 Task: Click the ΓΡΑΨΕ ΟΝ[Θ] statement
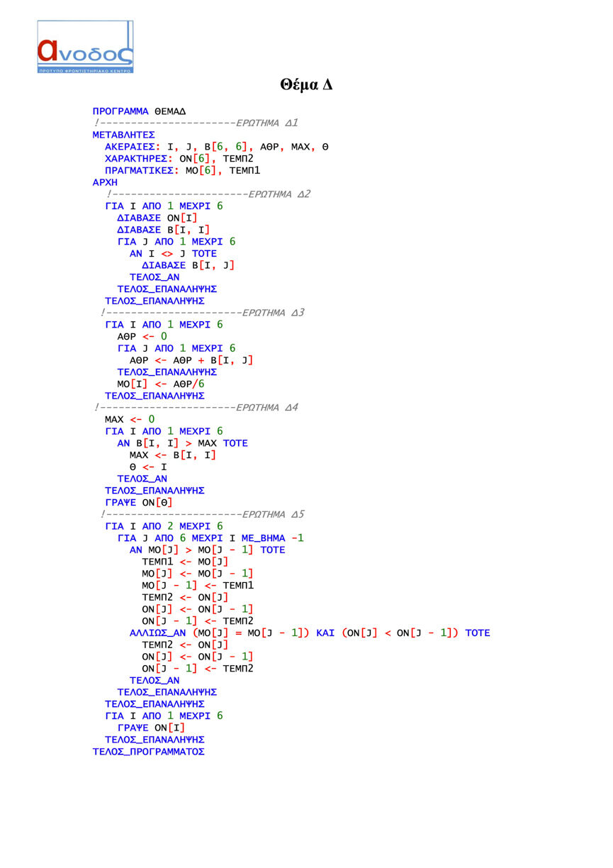tap(139, 502)
